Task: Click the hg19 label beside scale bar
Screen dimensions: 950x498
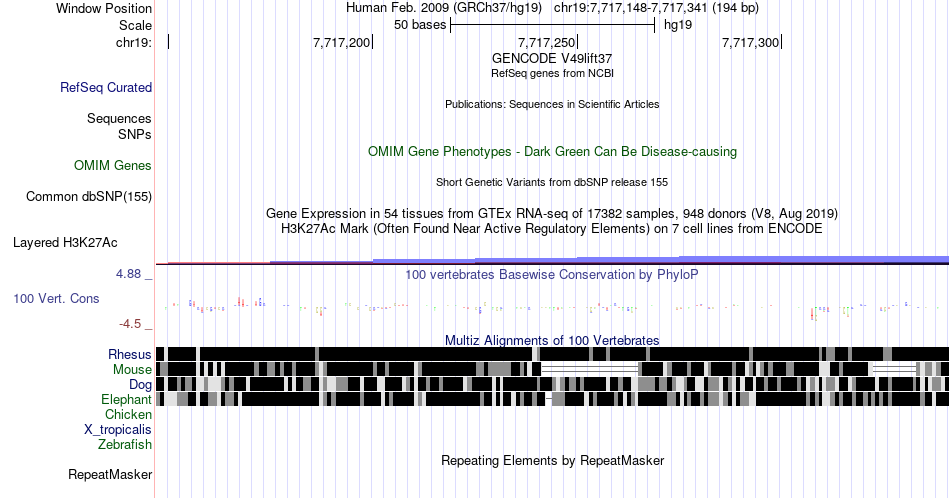Action: click(x=678, y=25)
